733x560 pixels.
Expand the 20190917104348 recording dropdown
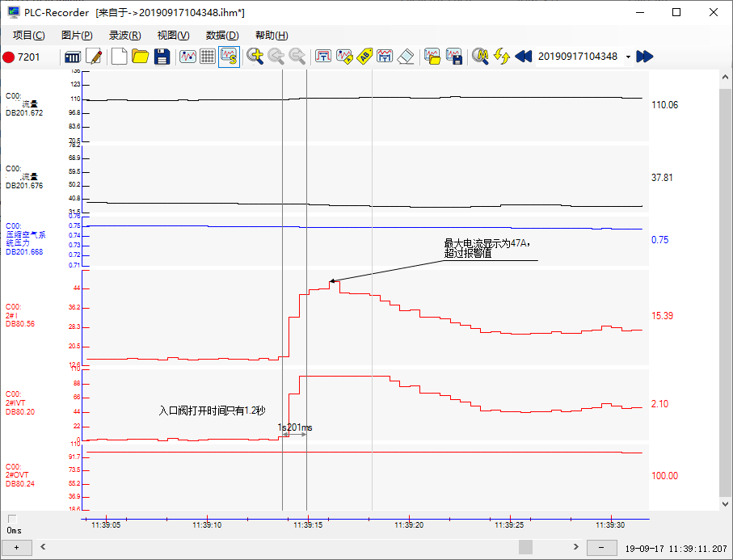628,57
